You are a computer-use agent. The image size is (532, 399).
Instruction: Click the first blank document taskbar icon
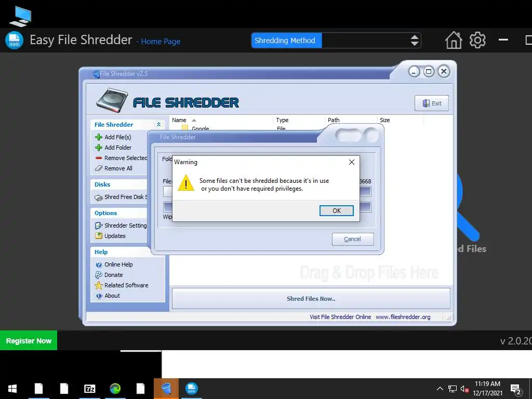click(x=38, y=389)
